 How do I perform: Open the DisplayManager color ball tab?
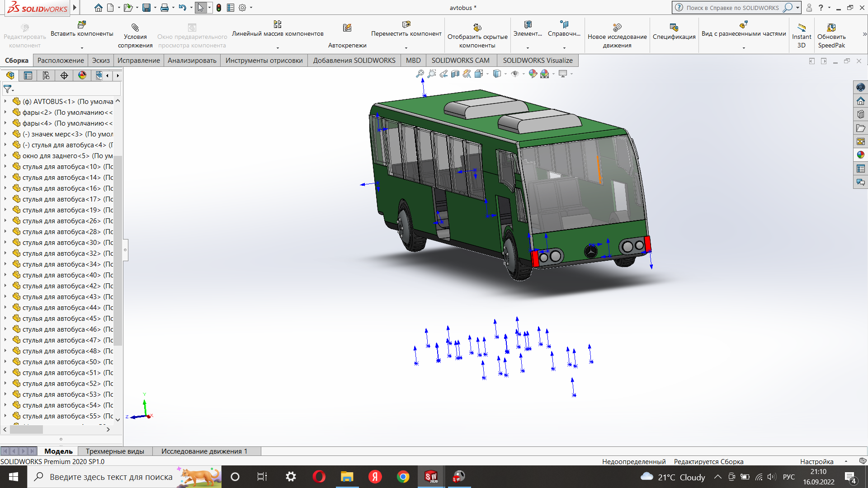click(x=82, y=75)
